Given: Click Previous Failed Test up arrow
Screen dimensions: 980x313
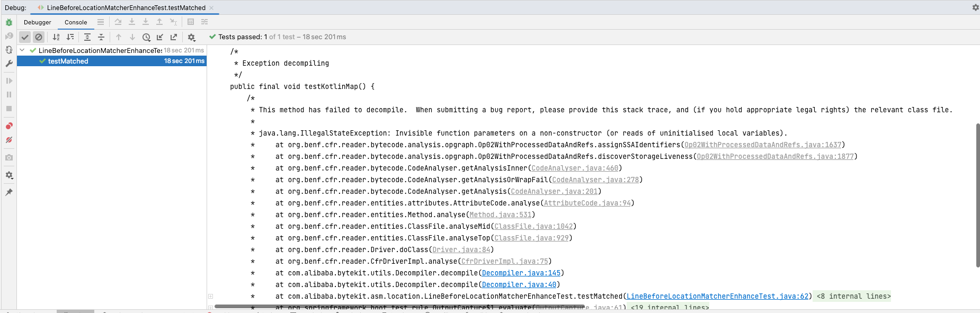Looking at the screenshot, I should click(119, 37).
